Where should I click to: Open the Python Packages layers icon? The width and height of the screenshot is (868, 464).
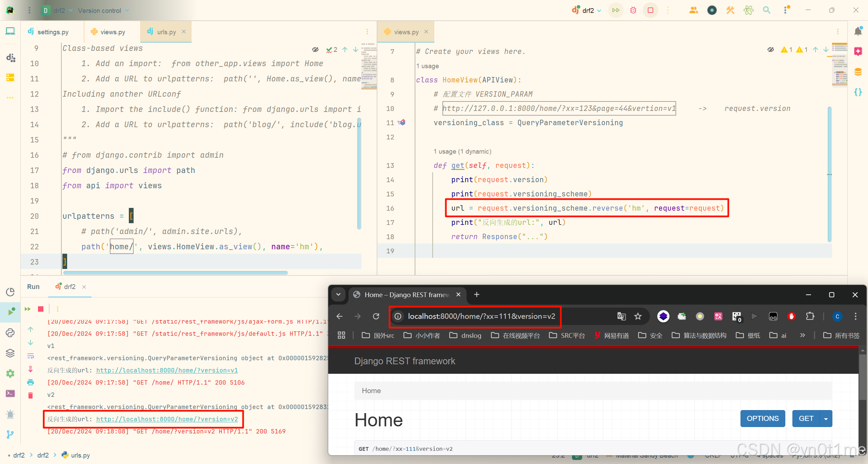click(10, 353)
